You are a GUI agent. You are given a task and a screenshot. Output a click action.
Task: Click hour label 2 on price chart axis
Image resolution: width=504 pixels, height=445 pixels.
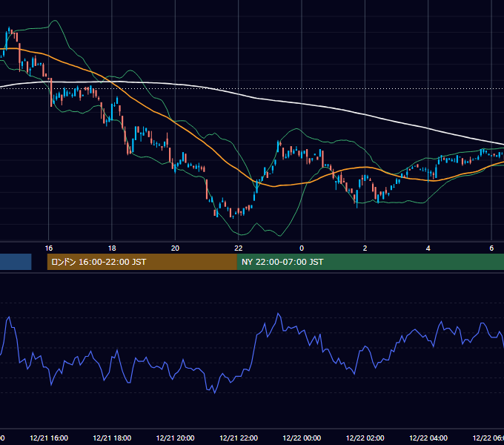point(365,248)
